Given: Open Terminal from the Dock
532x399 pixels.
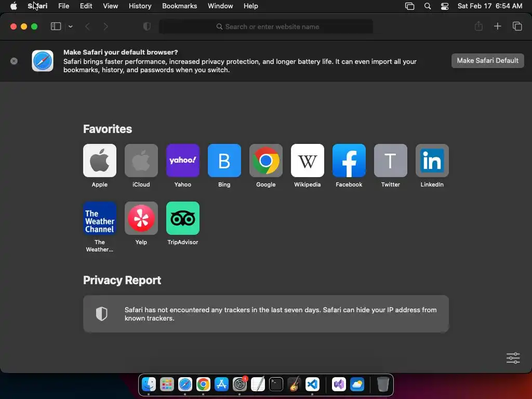Looking at the screenshot, I should click(276, 384).
